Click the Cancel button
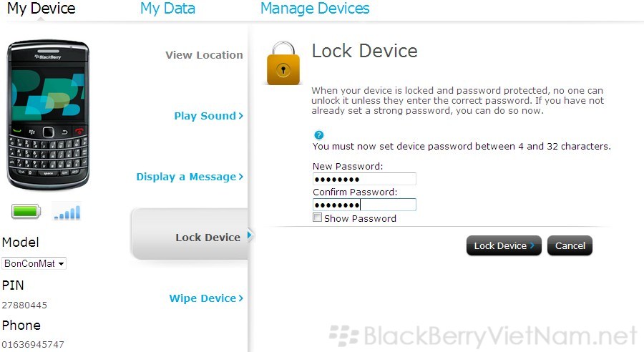 pos(570,245)
